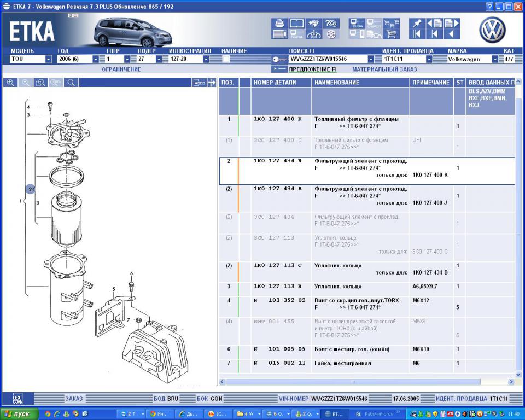
Task: Open the single shopping cart icon
Action: (x=392, y=34)
